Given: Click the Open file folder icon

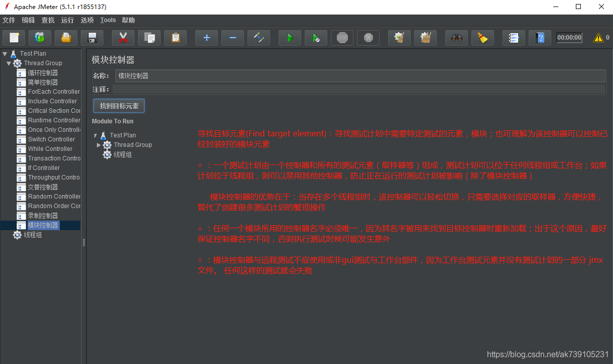Looking at the screenshot, I should (x=66, y=38).
